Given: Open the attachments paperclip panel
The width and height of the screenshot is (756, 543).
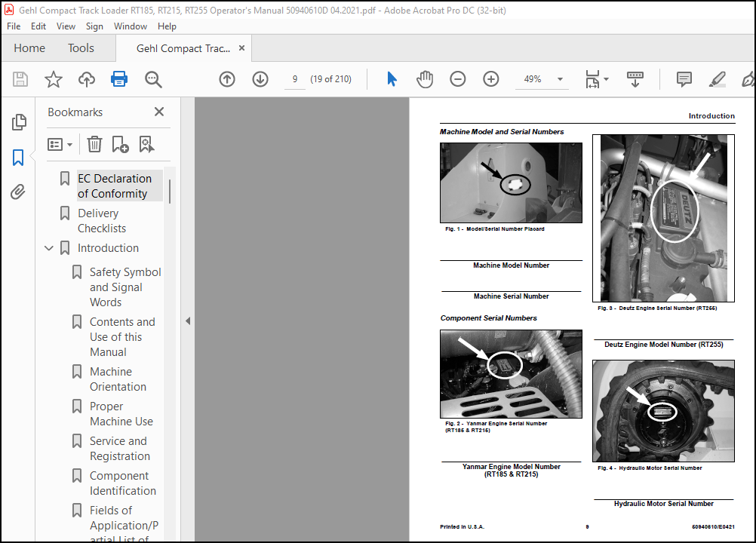Looking at the screenshot, I should click(18, 192).
